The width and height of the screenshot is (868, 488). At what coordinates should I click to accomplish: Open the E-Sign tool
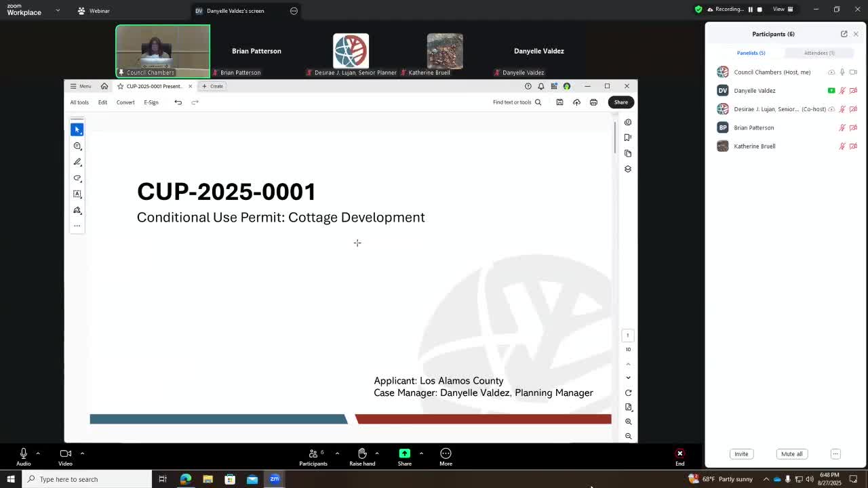tap(151, 102)
